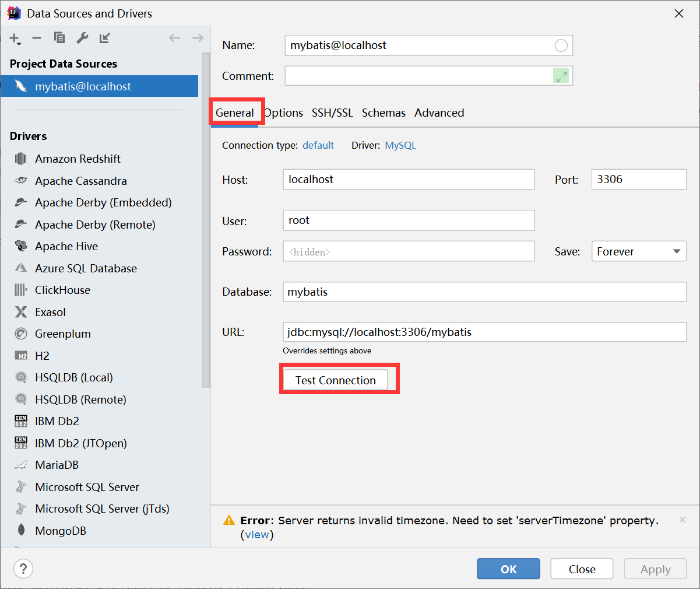Click the Microsoft SQL Server (jTds) icon
The image size is (700, 589).
click(x=21, y=509)
